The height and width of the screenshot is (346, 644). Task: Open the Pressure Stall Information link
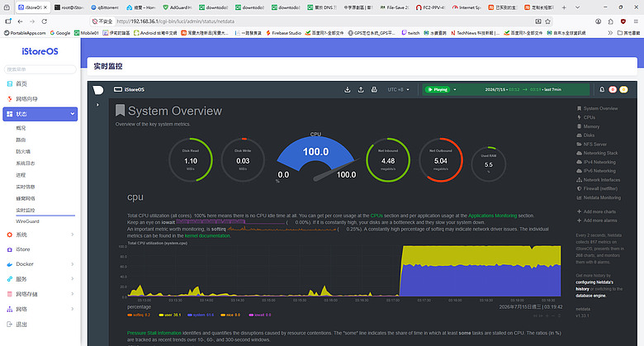coord(154,334)
